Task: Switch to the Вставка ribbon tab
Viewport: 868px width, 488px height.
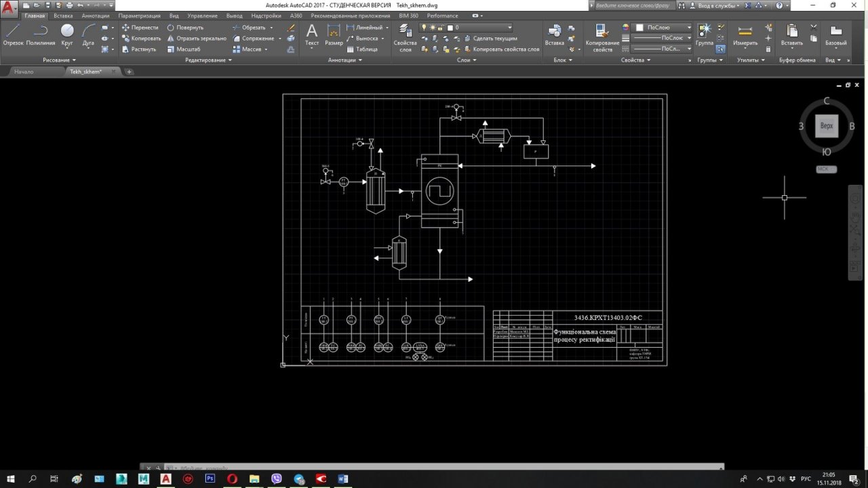Action: coord(63,16)
